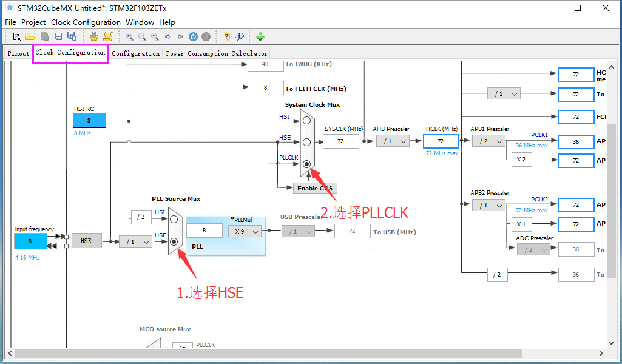Click the Enable CSS button
The height and width of the screenshot is (364, 622).
point(315,188)
